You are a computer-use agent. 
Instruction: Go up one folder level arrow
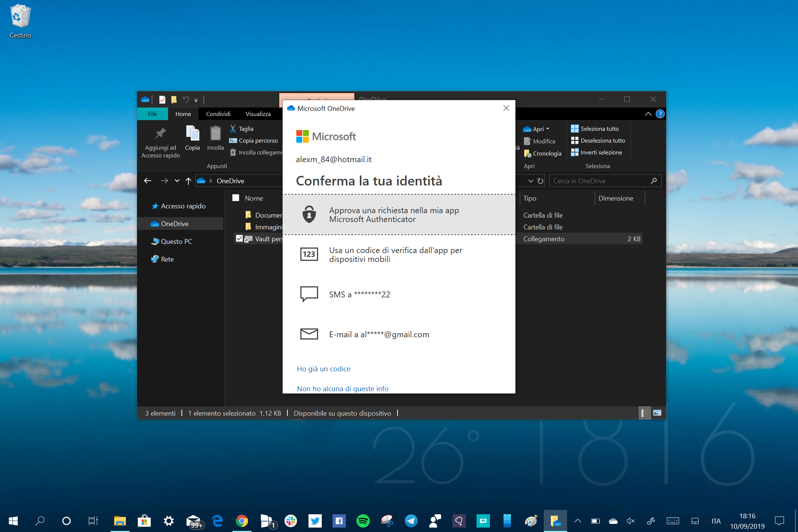[188, 181]
